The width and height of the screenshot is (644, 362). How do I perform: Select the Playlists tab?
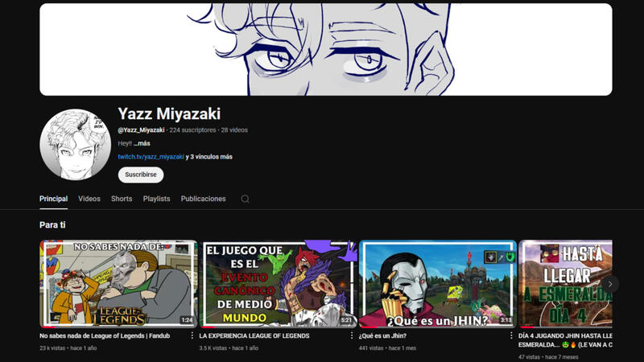tap(156, 199)
